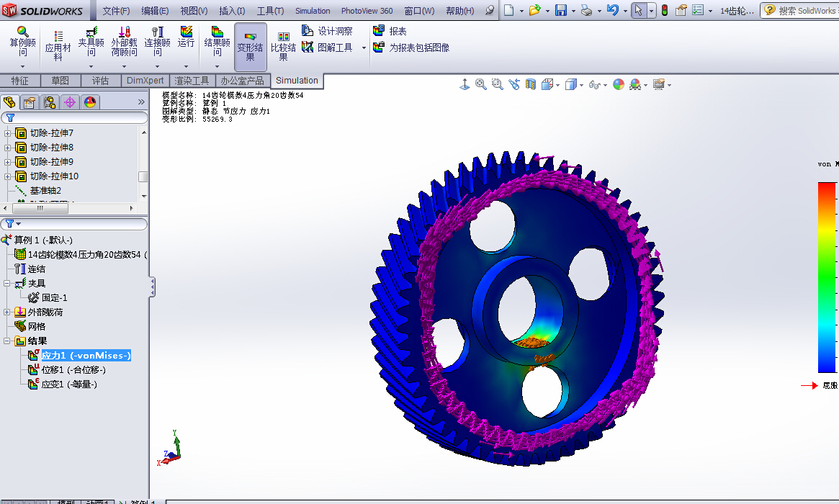Open the 外部载荷顾问 external loads advisor
Viewport: 839px width, 504px height.
[124, 40]
